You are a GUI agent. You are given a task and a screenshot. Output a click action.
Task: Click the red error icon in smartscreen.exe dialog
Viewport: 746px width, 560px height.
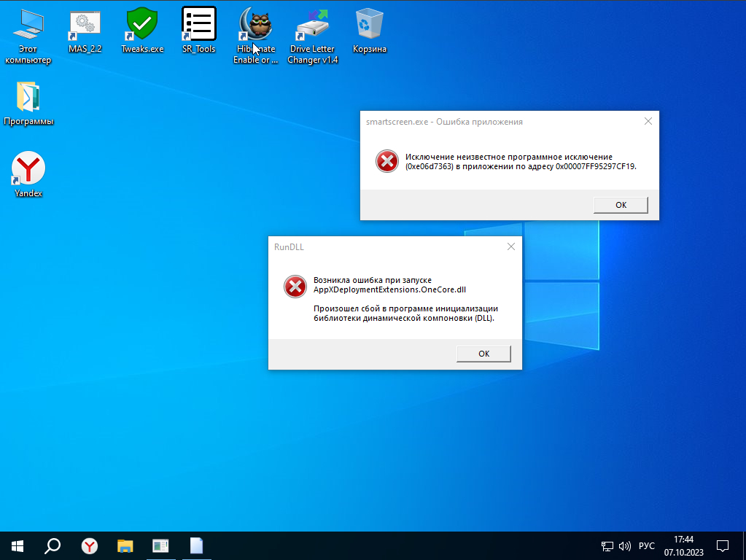point(386,161)
